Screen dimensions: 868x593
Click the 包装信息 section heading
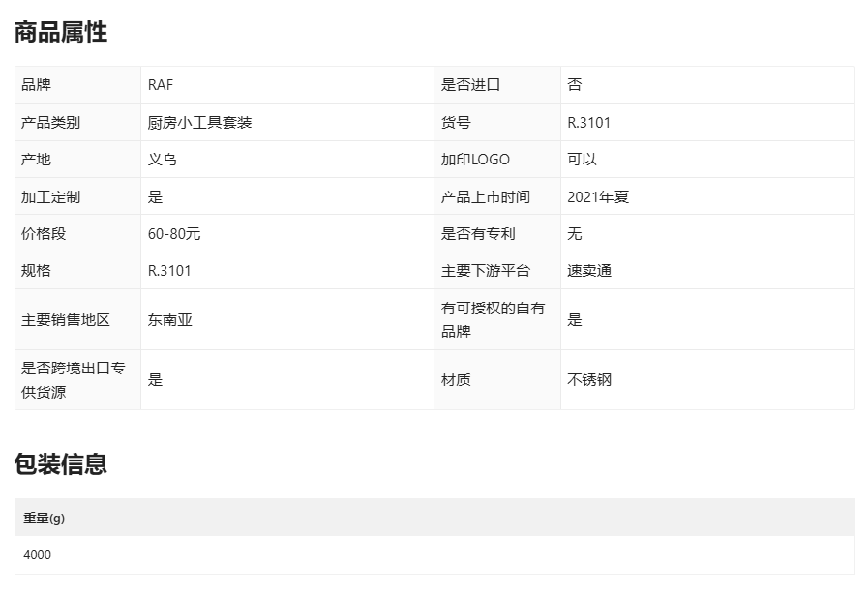(60, 464)
